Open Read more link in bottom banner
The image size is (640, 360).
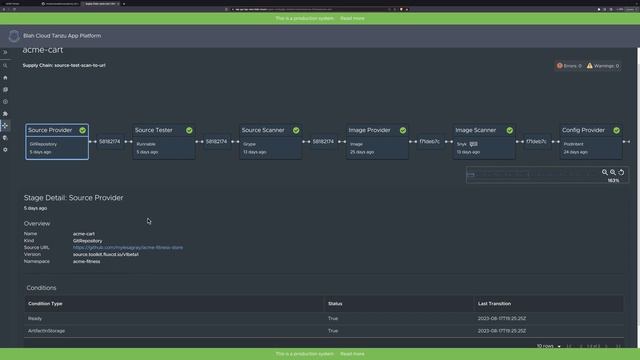coord(352,354)
